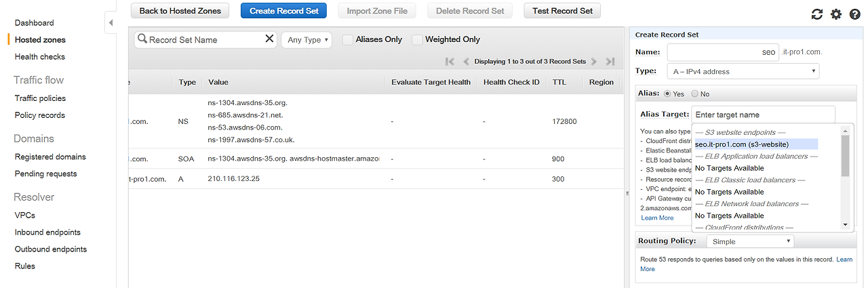This screenshot has width=868, height=288.
Task: Collapse the left navigation sidebar arrow
Action: pyautogui.click(x=111, y=24)
